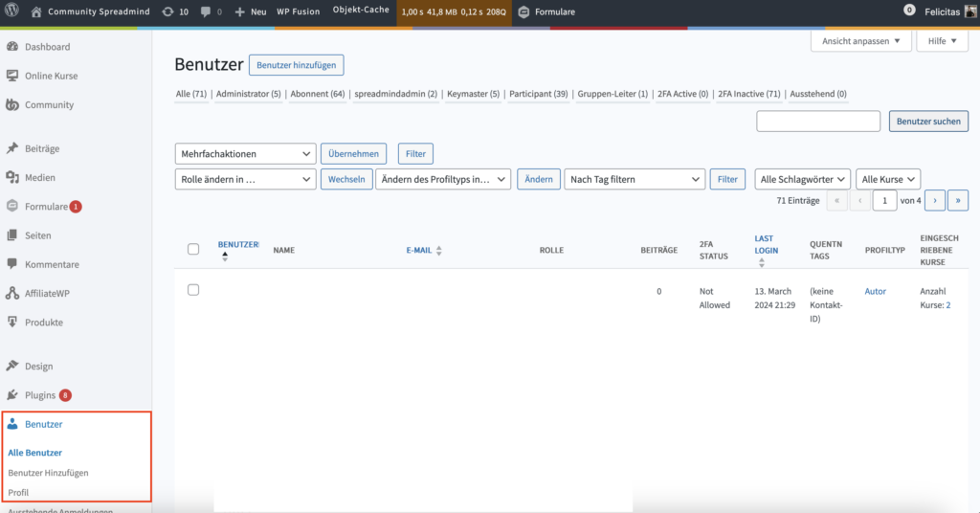Open the Plugins icon in sidebar
Viewport: 980px width, 513px height.
click(12, 395)
